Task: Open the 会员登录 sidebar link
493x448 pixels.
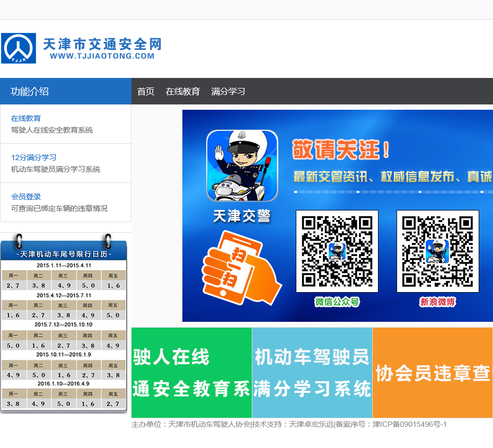Action: tap(26, 197)
